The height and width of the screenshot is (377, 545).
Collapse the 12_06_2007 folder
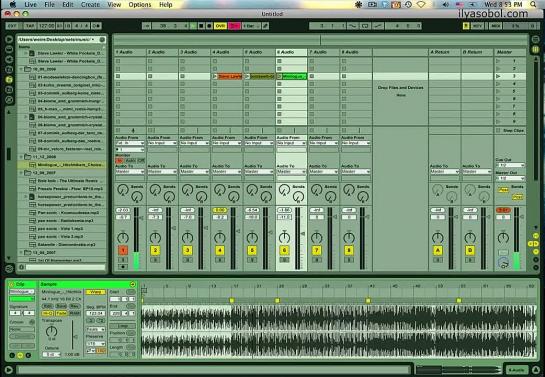21,173
